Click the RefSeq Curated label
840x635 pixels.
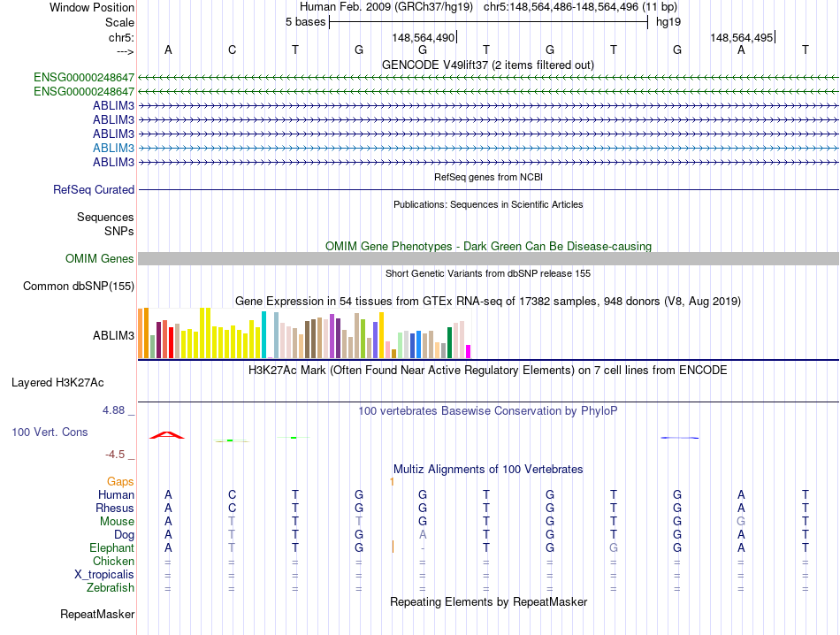(94, 189)
